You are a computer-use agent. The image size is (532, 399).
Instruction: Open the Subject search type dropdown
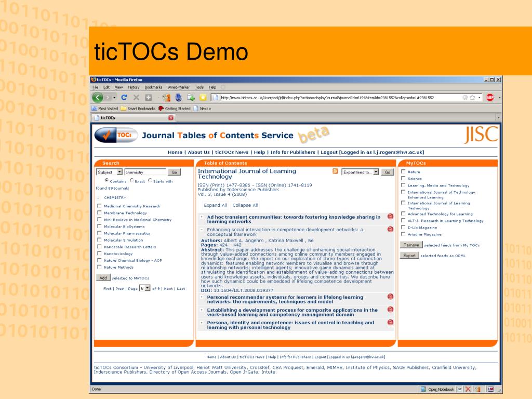[x=109, y=172]
